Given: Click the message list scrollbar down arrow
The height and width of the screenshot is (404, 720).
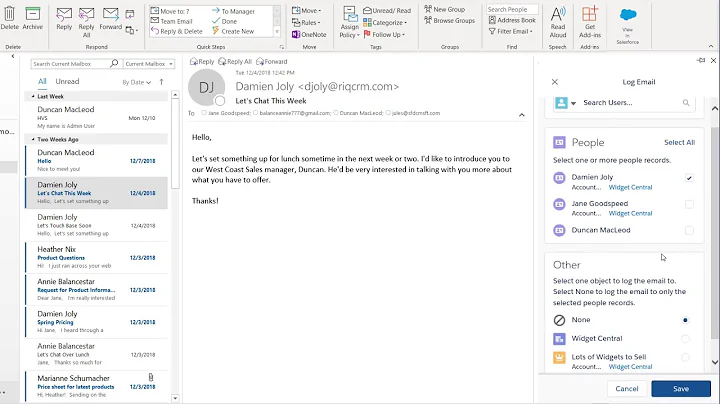Looking at the screenshot, I should tap(175, 398).
